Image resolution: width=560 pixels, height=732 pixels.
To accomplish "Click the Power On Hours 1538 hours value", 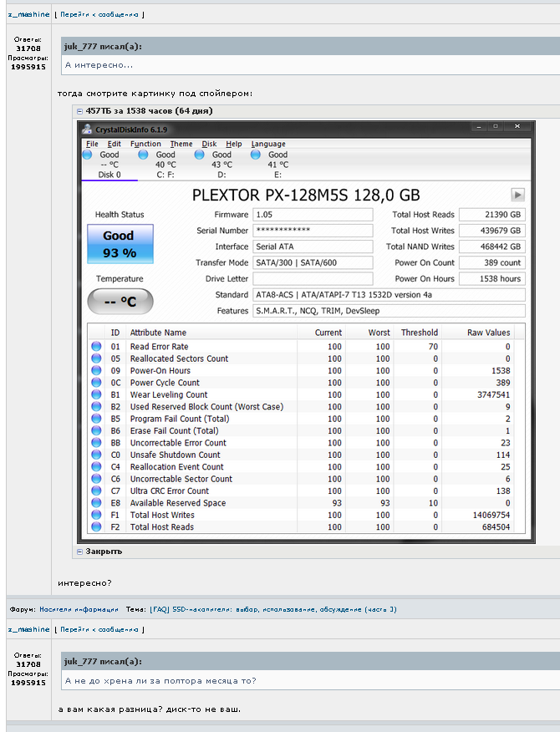I will pos(492,279).
